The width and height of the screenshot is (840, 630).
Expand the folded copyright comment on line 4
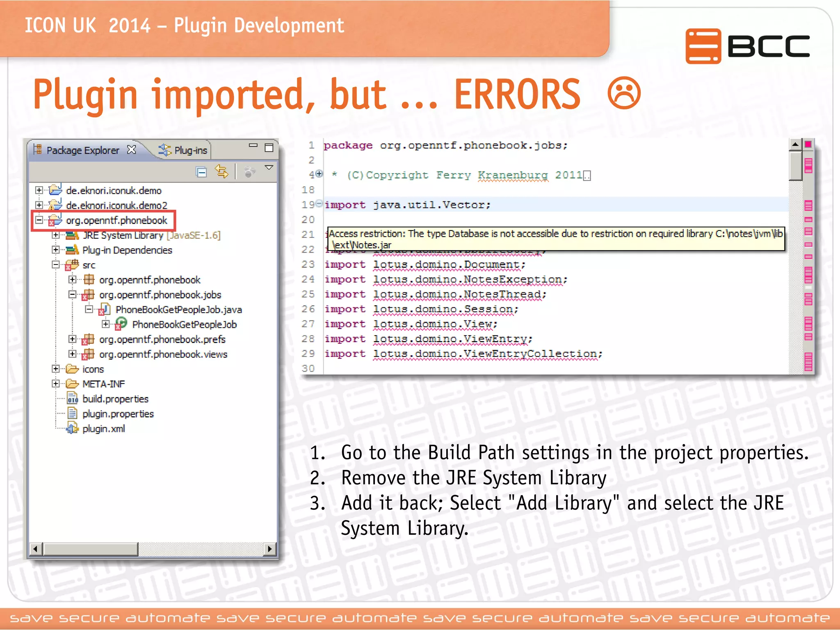[319, 174]
